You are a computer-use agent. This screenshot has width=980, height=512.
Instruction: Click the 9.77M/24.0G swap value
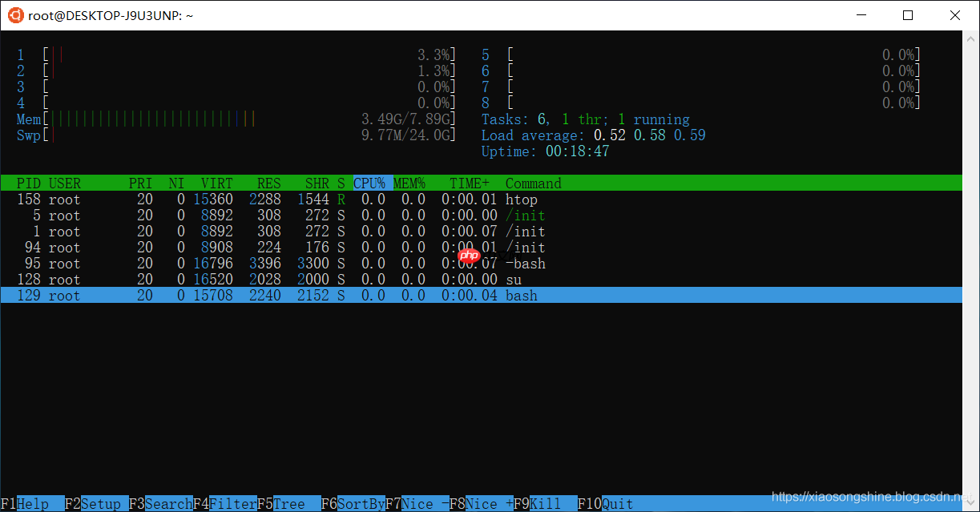point(405,135)
